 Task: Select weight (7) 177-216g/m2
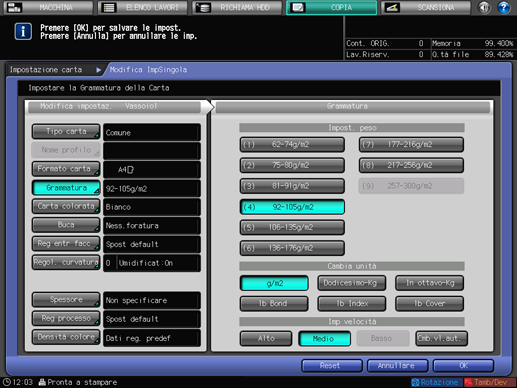pos(411,145)
